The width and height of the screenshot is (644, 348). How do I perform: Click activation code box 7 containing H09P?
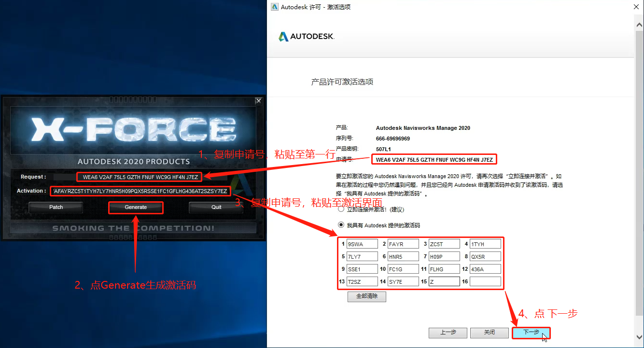pos(444,257)
